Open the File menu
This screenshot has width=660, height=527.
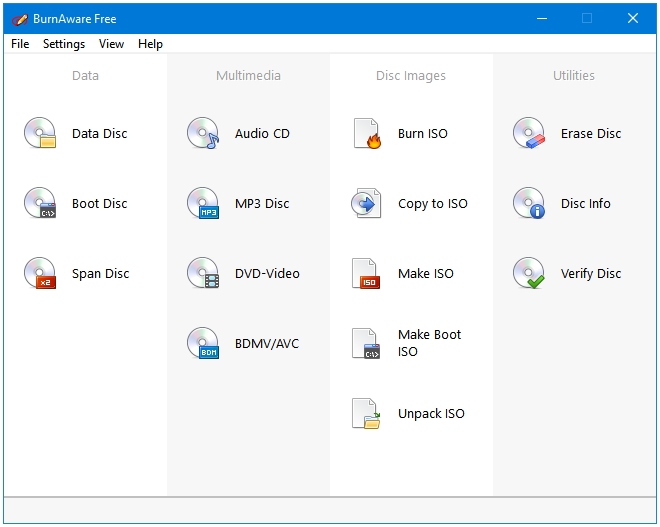point(20,44)
